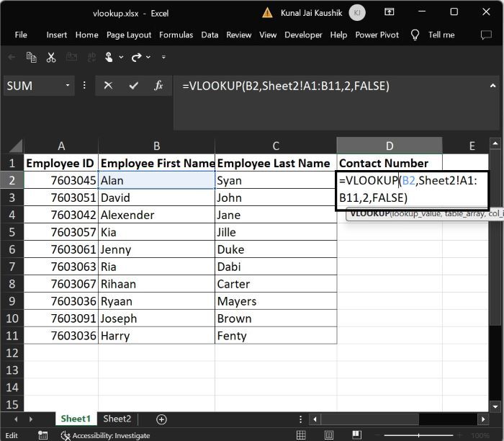Screen dimensions: 504x441
Task: Click the zoom slider in status bar
Action: click(x=418, y=435)
